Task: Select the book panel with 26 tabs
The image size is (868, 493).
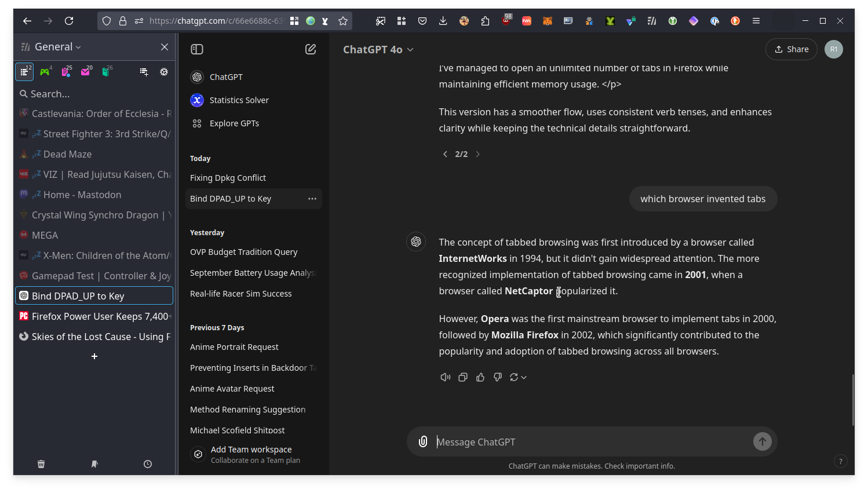Action: click(x=107, y=72)
